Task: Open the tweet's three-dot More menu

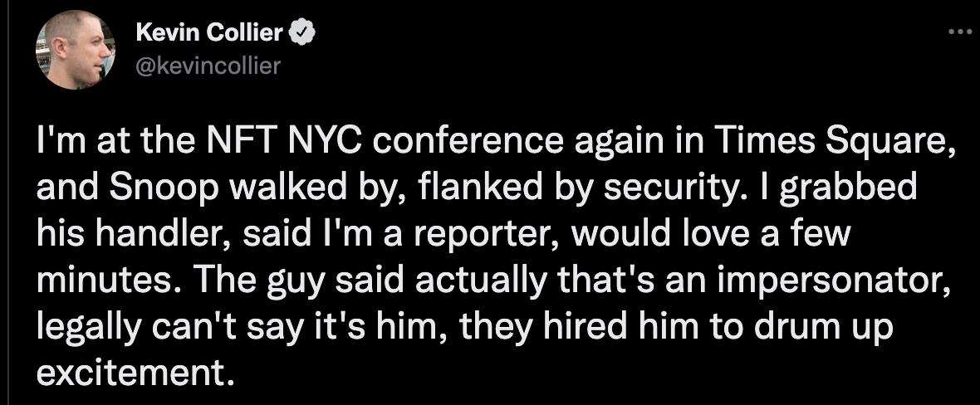Action: (x=959, y=32)
